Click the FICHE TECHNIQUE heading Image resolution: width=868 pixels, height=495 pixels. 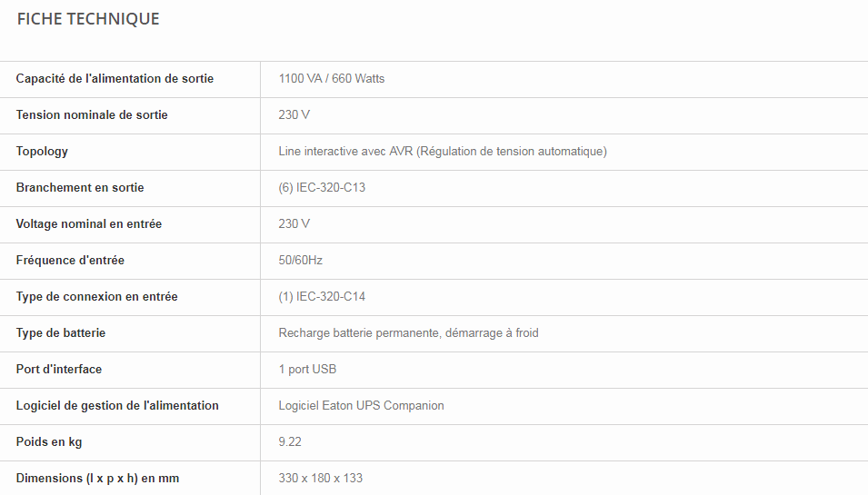(88, 19)
